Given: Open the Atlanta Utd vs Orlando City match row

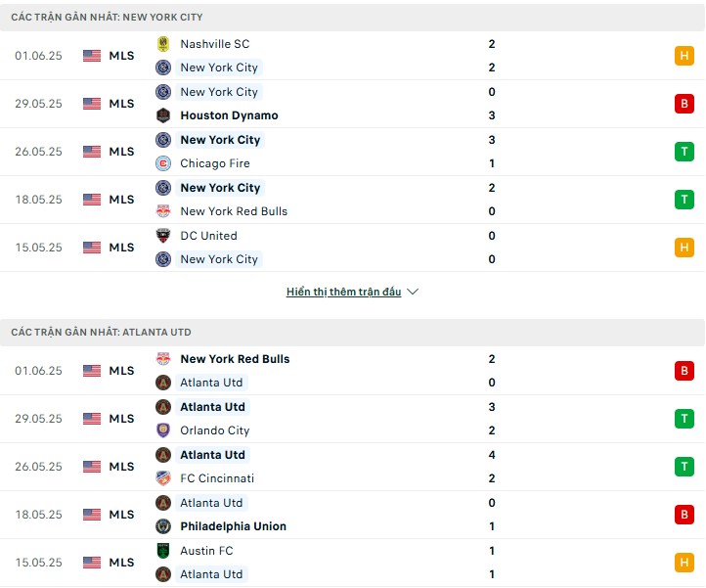Looking at the screenshot, I should click(x=352, y=419).
